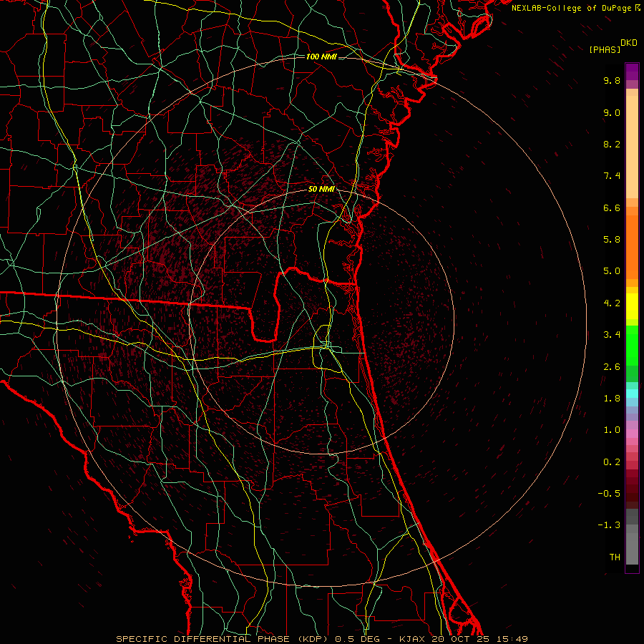644x644 pixels.
Task: Click the [PHAS] units label
Action: pyautogui.click(x=605, y=49)
